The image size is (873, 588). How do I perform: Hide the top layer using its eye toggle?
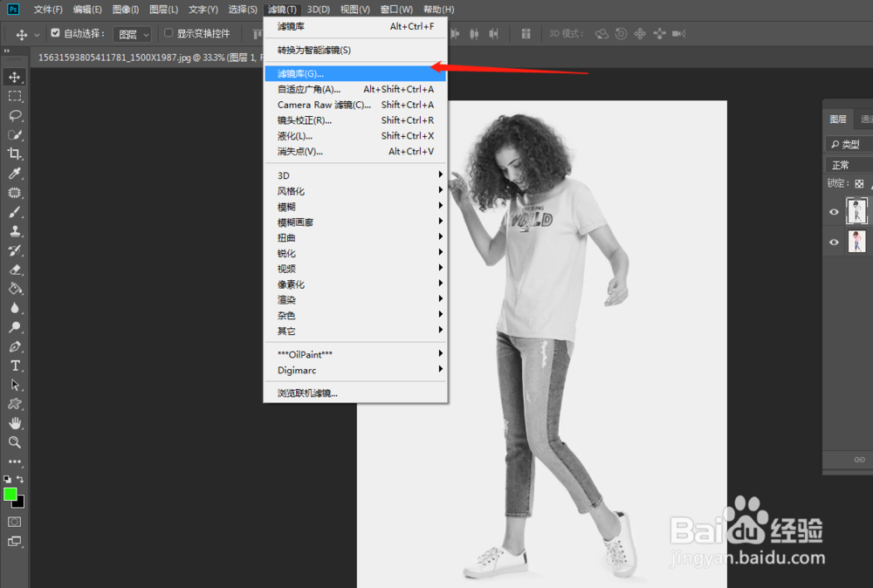tap(834, 211)
